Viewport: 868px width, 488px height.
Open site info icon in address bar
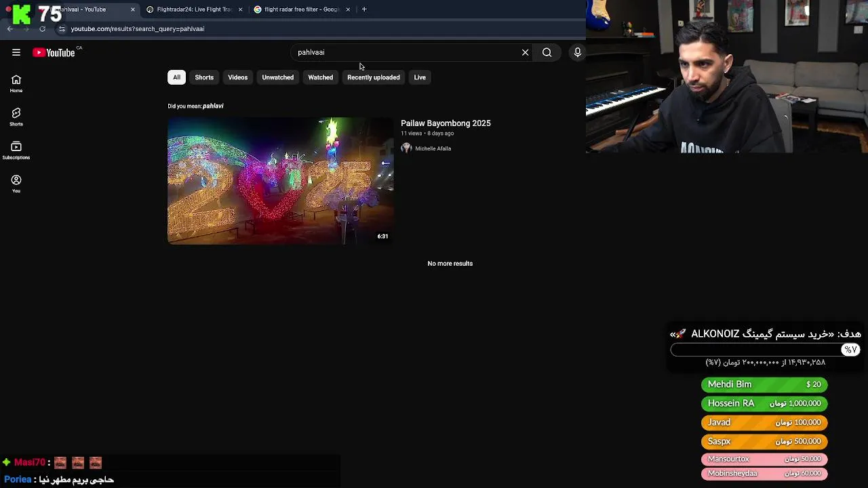[x=62, y=28]
